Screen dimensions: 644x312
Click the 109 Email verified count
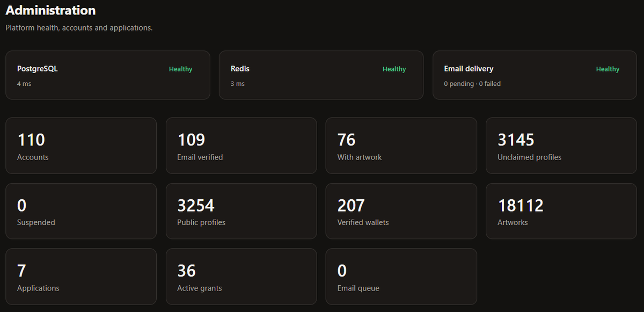[x=191, y=140]
